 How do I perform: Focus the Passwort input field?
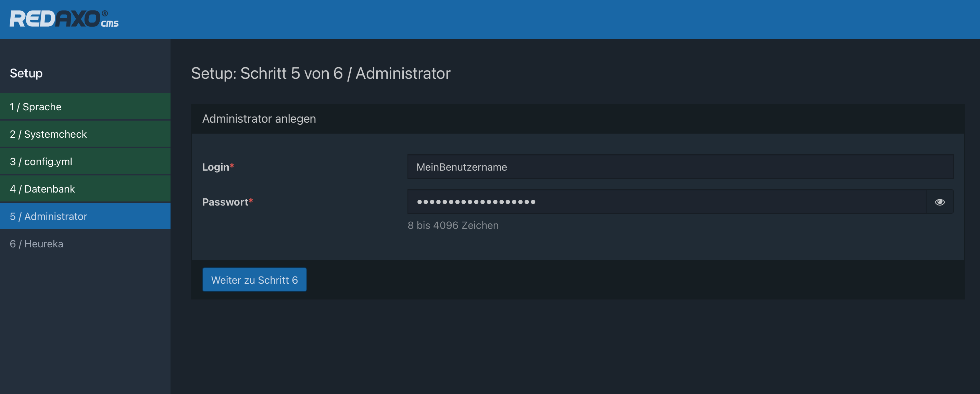(x=667, y=202)
